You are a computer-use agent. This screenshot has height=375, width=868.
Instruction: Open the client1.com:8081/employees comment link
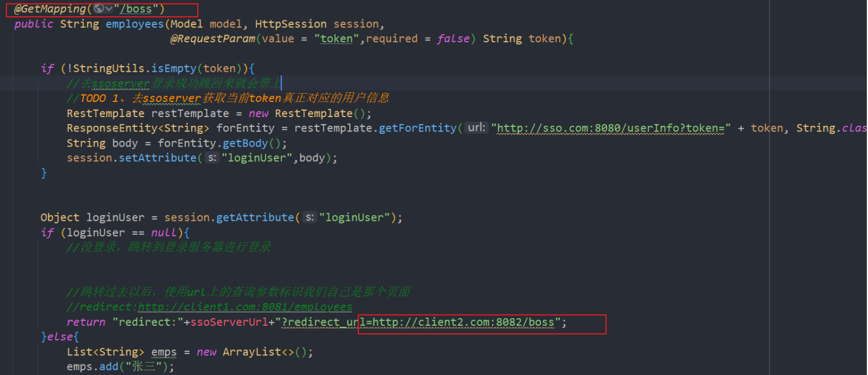click(x=245, y=307)
